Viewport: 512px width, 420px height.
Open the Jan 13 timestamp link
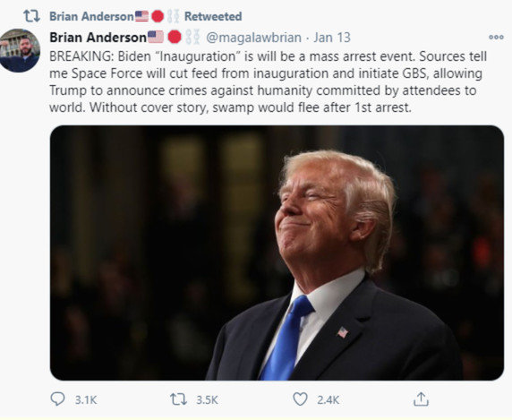[x=332, y=38]
